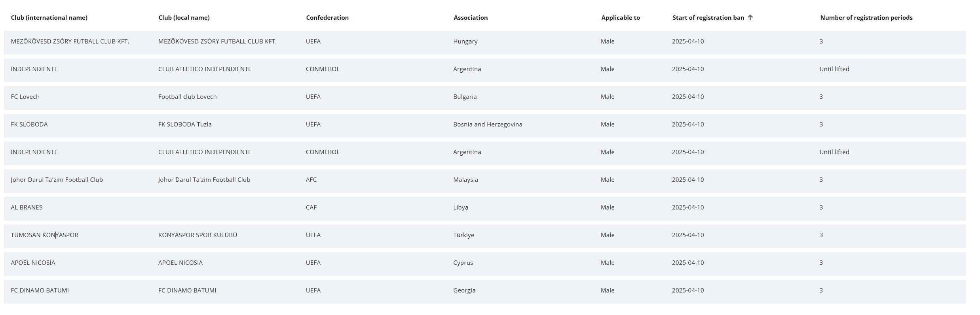Select the Cyprus association cell
This screenshot has height=315, width=980.
pyautogui.click(x=463, y=263)
